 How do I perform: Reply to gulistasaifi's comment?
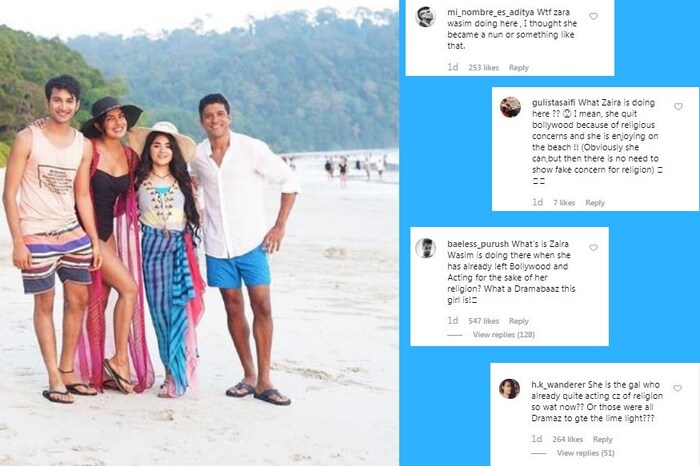(594, 203)
